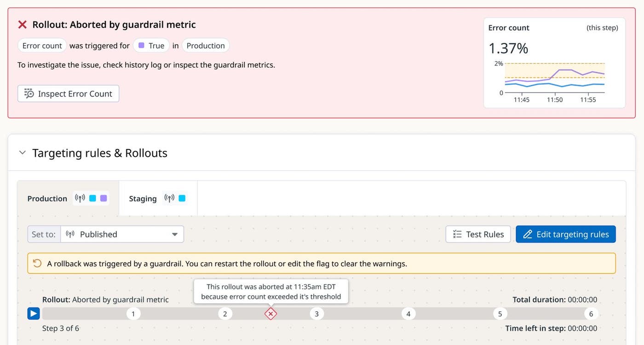Click broadcast icon on Production tab
This screenshot has width=644, height=345.
(x=80, y=198)
